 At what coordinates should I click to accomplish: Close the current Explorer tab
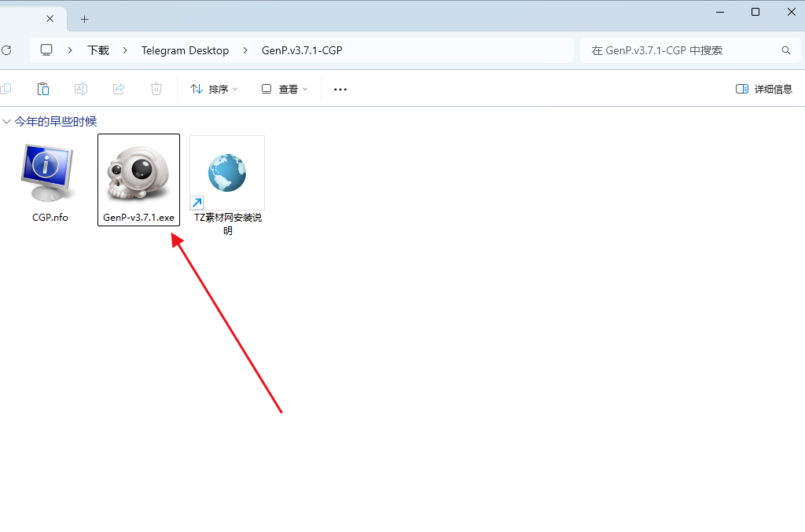click(50, 19)
